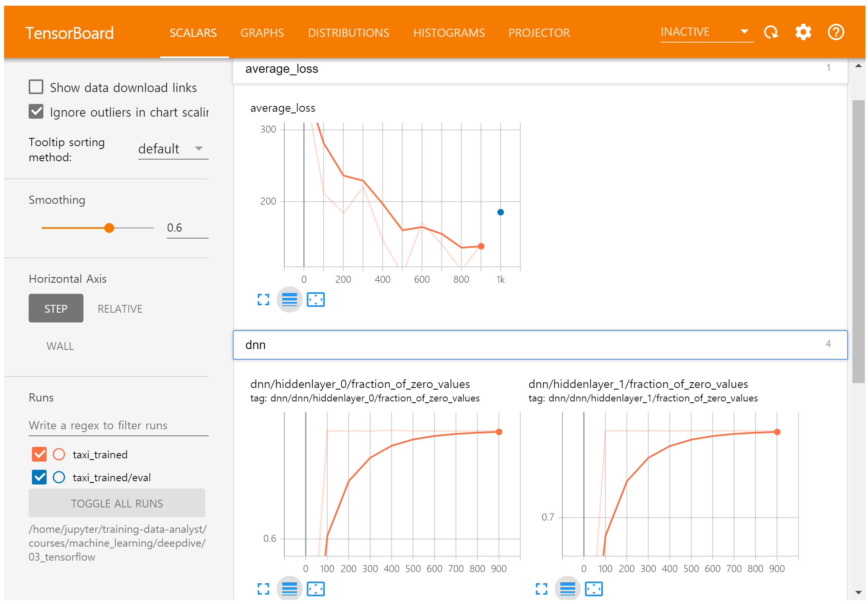Open TensorBoard settings gear icon
Screen dimensions: 868x604
[x=803, y=32]
